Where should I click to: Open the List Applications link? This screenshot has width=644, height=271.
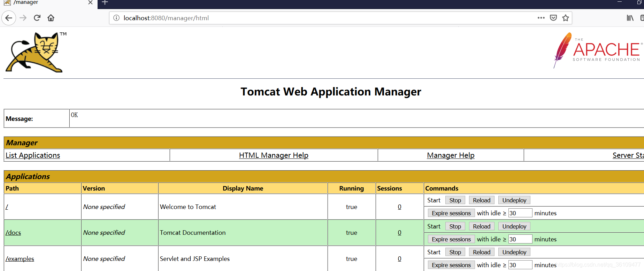pos(33,155)
